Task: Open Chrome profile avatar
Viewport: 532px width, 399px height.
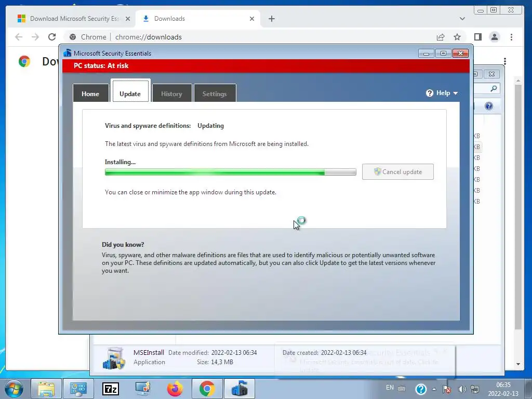Action: 495,37
